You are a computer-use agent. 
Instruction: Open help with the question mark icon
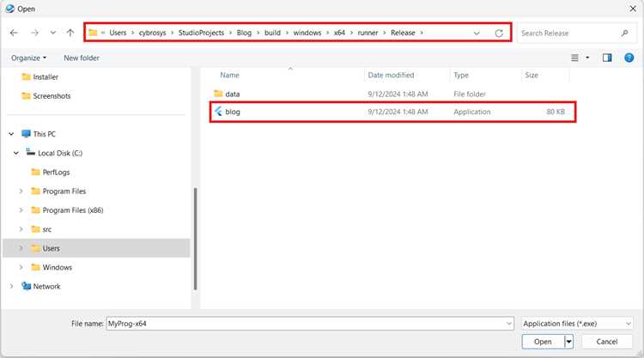click(629, 58)
